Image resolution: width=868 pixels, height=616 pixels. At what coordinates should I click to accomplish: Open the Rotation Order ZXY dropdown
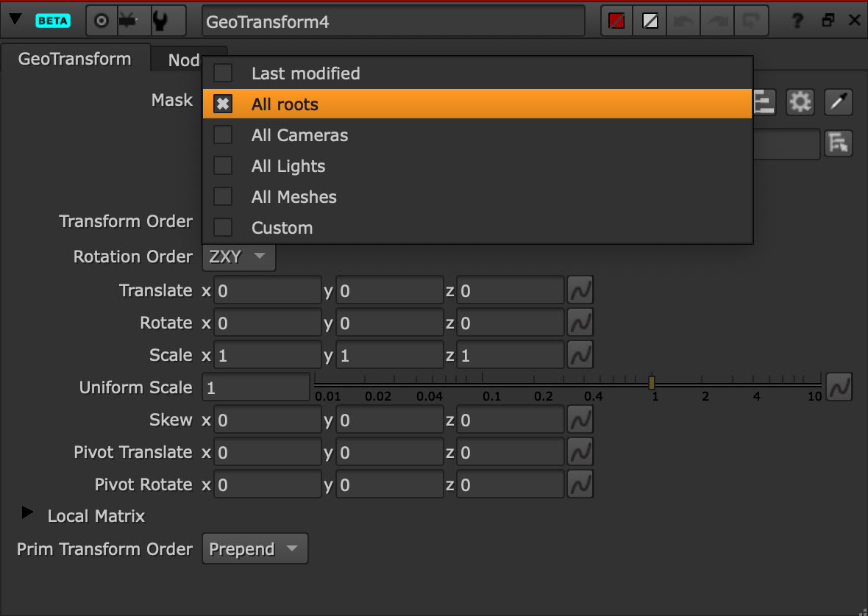click(238, 257)
